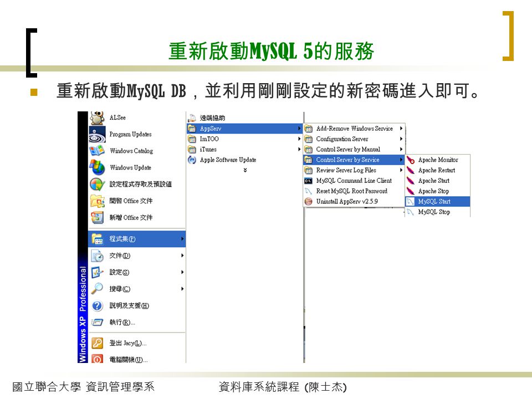This screenshot has height=399, width=532.
Task: Open Program Updates icon
Action: coord(97,134)
